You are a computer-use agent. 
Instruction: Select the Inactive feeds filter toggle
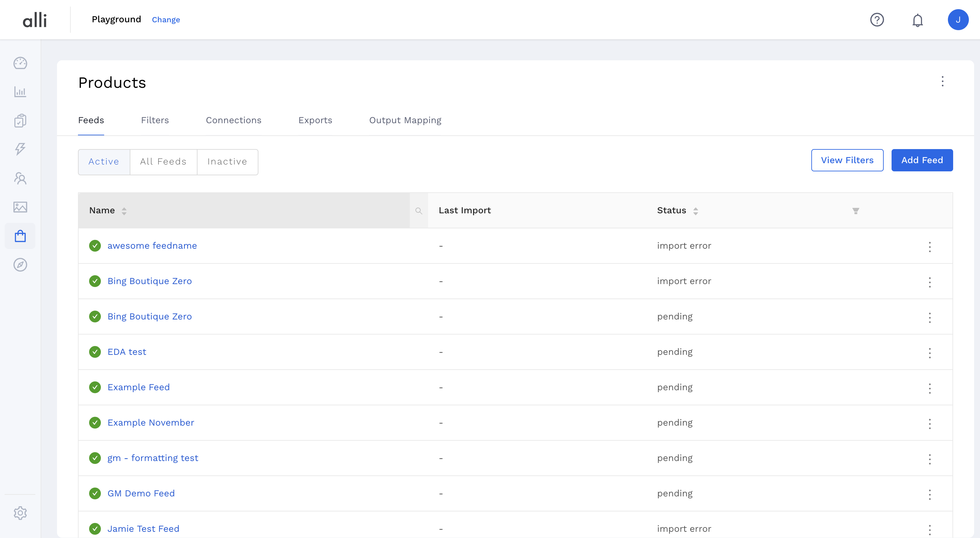point(227,162)
